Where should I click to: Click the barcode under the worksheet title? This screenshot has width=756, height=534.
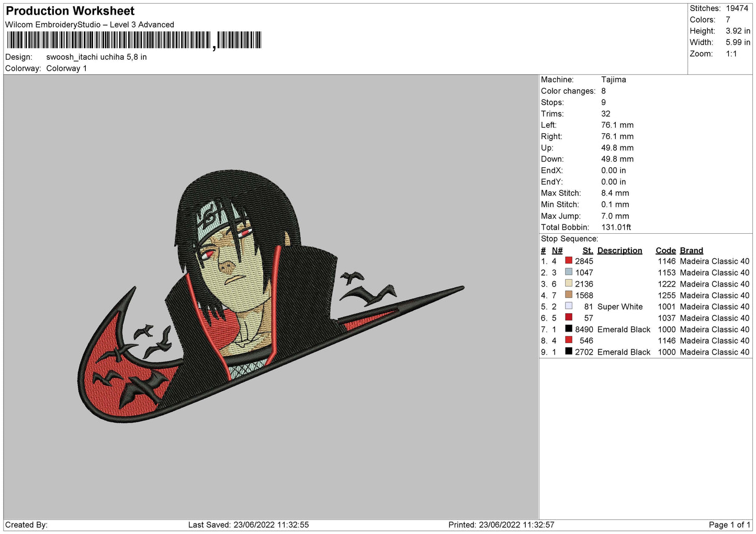point(134,40)
